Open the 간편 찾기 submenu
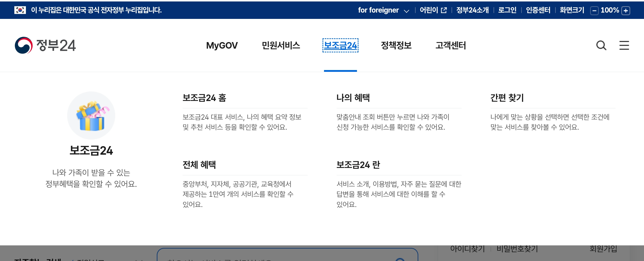The width and height of the screenshot is (644, 261). point(507,98)
